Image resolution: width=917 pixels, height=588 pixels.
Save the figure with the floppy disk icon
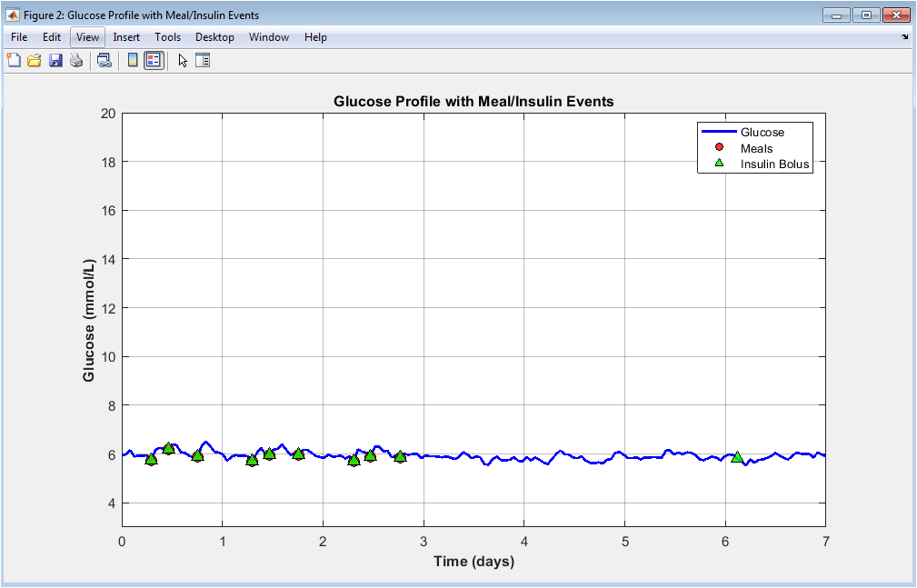click(x=55, y=61)
